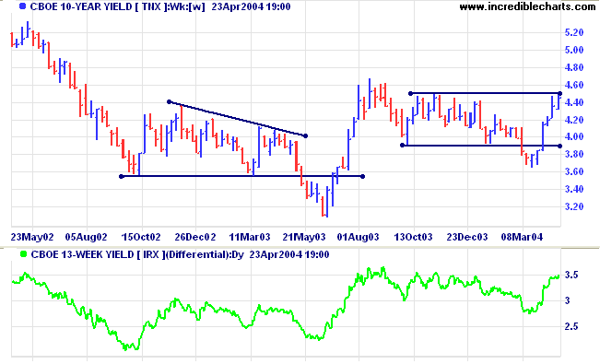Image resolution: width=600 pixels, height=364 pixels.
Task: Click the 4.60 yield axis label
Action: 574,85
